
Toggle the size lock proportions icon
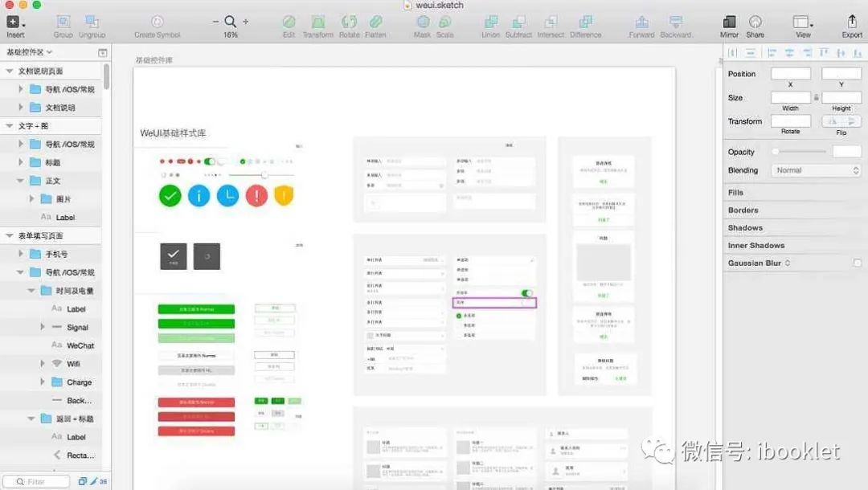pyautogui.click(x=816, y=97)
